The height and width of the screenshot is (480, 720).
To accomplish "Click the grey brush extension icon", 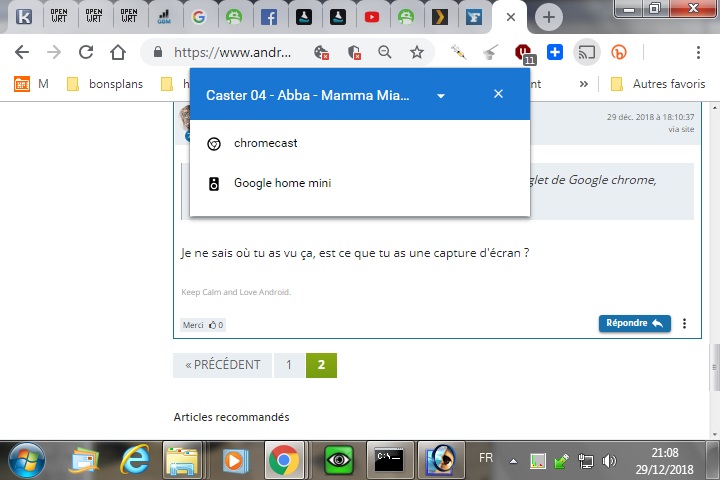I will [x=490, y=52].
